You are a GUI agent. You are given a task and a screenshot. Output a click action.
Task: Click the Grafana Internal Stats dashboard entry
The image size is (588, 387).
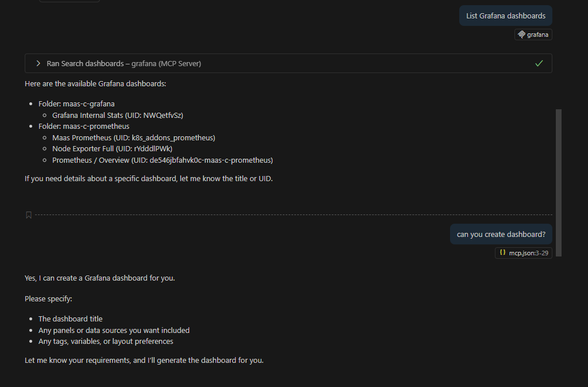[x=117, y=115]
